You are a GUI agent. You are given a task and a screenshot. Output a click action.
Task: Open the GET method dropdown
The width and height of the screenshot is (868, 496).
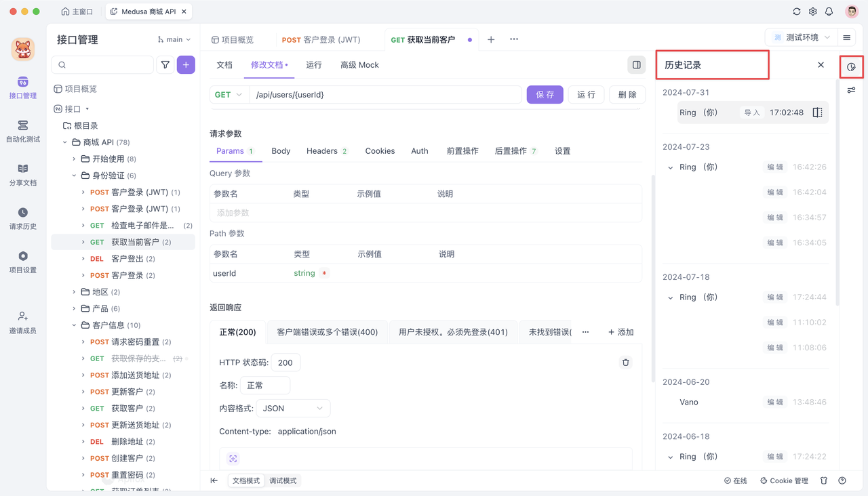click(x=229, y=95)
